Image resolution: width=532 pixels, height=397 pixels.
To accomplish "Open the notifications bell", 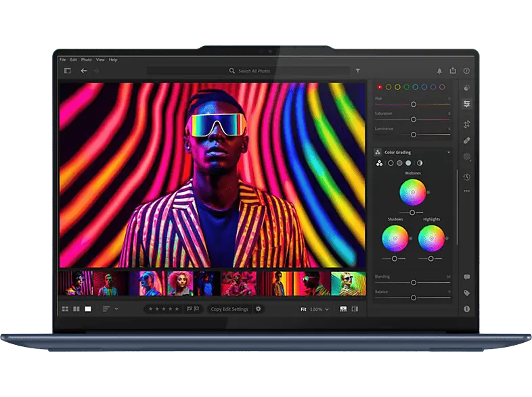I will (x=439, y=70).
